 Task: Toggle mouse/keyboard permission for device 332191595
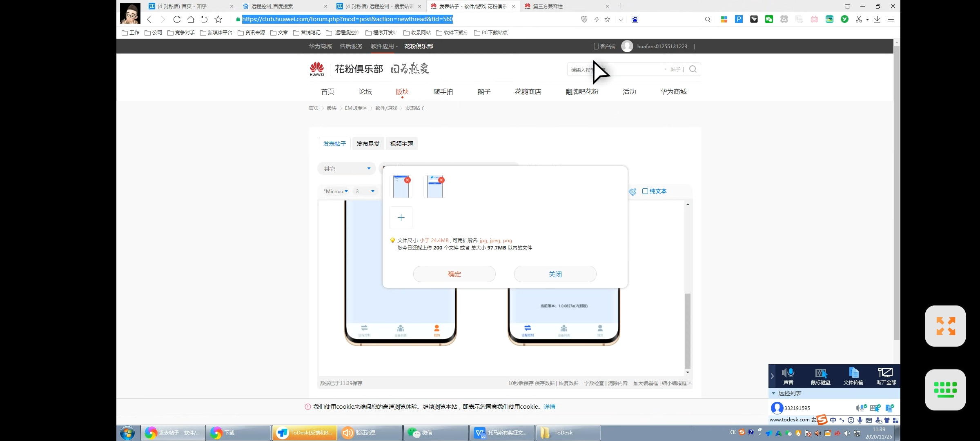coord(875,408)
